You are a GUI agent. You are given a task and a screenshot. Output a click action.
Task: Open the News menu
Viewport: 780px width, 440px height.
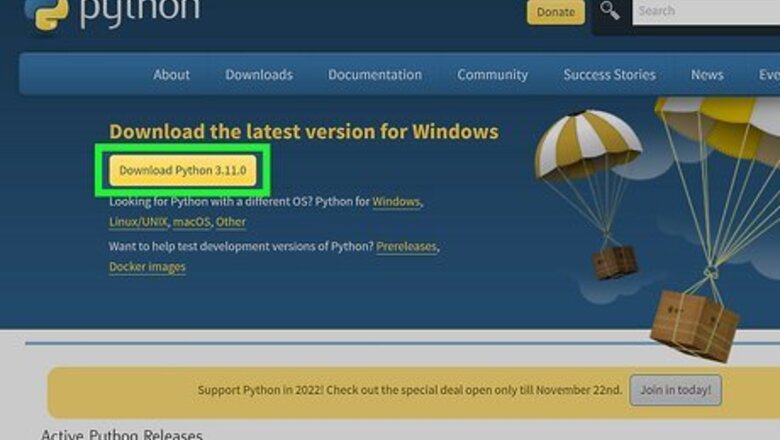[707, 75]
